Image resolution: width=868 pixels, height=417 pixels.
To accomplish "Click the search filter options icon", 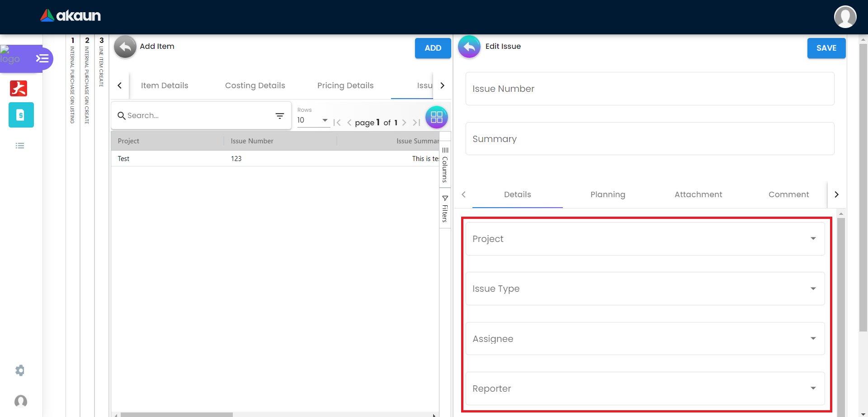I will pyautogui.click(x=280, y=116).
